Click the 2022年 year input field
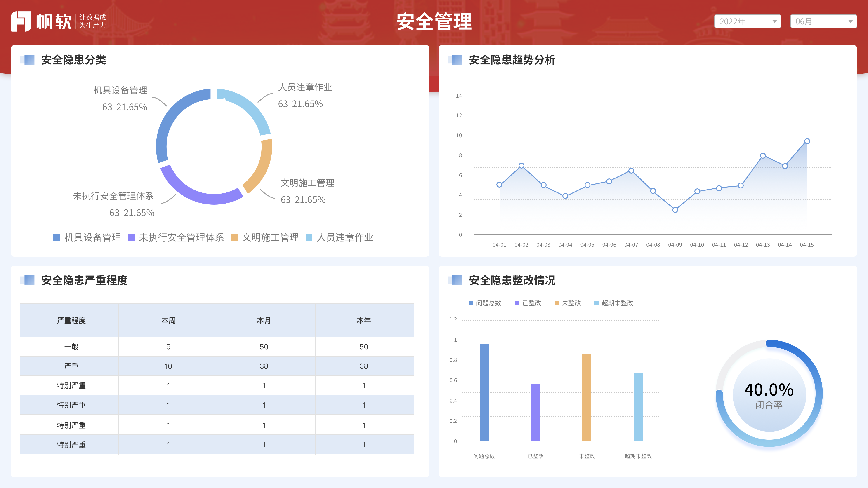 (741, 21)
